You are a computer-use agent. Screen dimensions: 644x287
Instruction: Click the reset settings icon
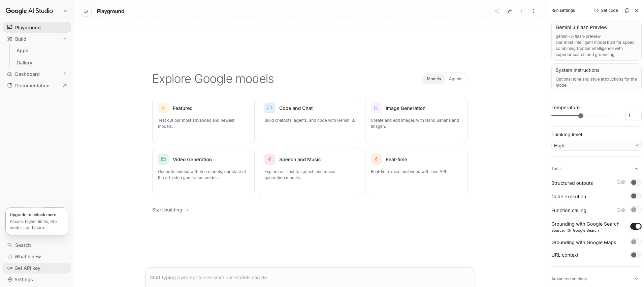pos(627,10)
